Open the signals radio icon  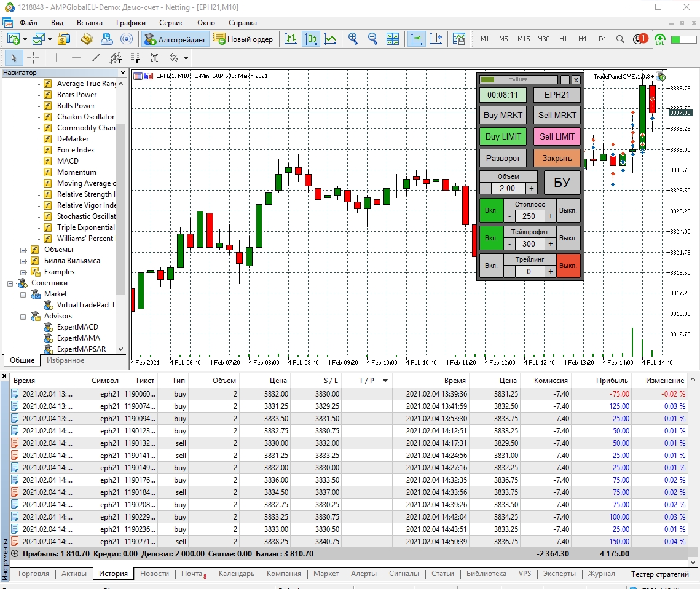click(x=127, y=39)
